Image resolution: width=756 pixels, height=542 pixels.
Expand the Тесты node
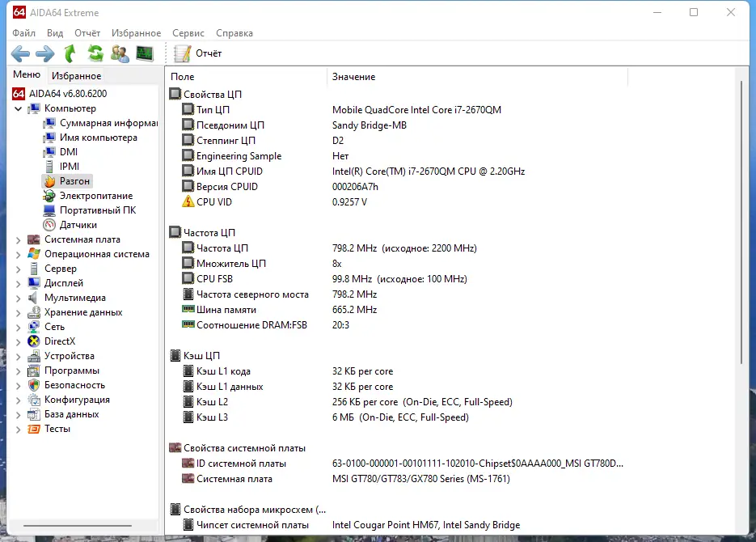18,430
